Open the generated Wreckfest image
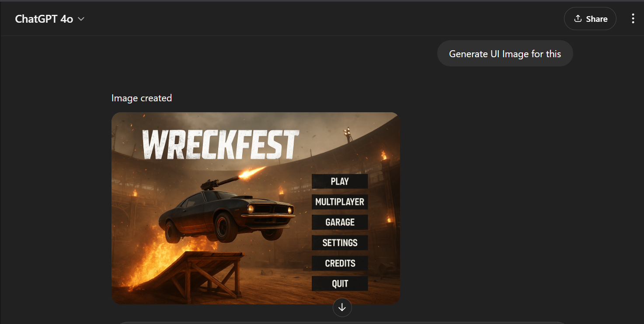The width and height of the screenshot is (644, 324). click(x=256, y=208)
